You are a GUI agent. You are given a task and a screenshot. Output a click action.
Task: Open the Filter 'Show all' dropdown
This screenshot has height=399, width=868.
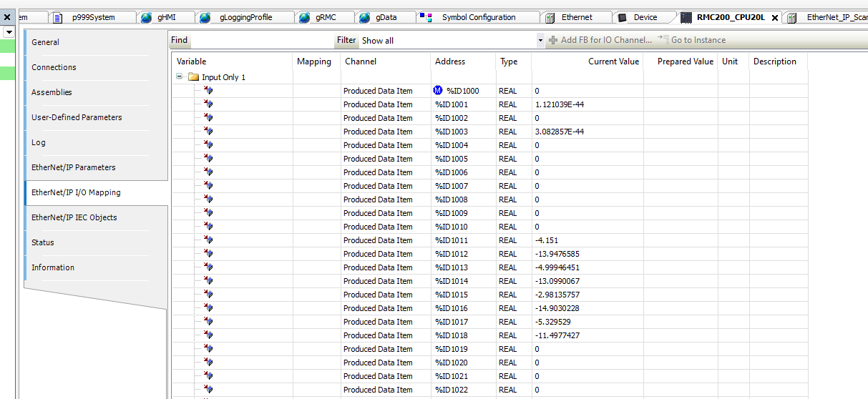point(540,41)
